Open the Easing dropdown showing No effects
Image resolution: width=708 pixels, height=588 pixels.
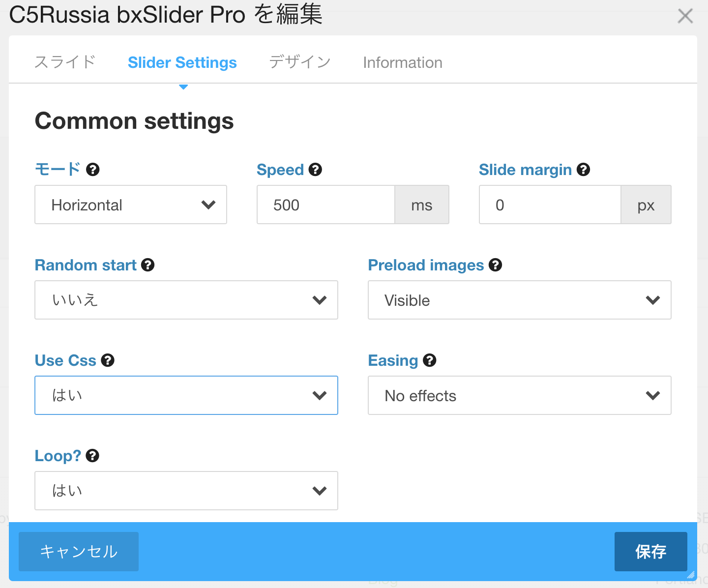click(520, 395)
